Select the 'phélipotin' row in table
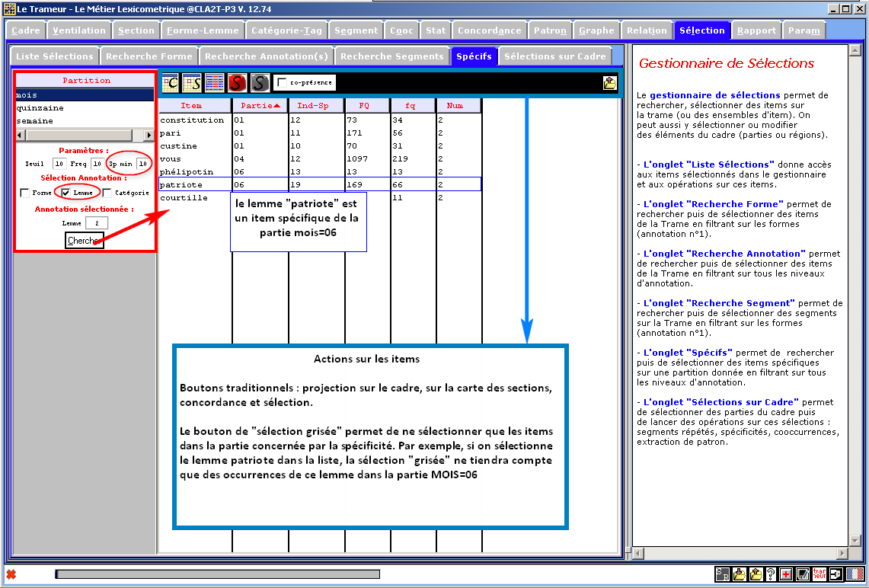This screenshot has height=588, width=869. 320,172
